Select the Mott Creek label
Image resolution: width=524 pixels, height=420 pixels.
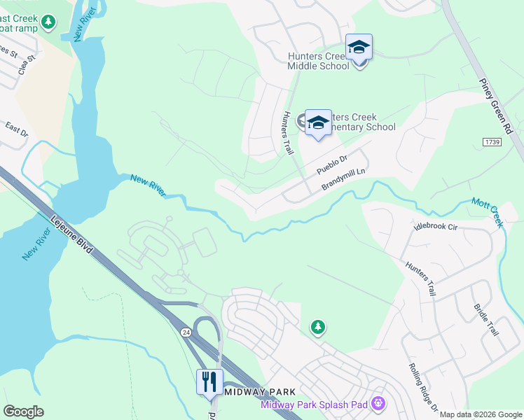[x=488, y=212]
